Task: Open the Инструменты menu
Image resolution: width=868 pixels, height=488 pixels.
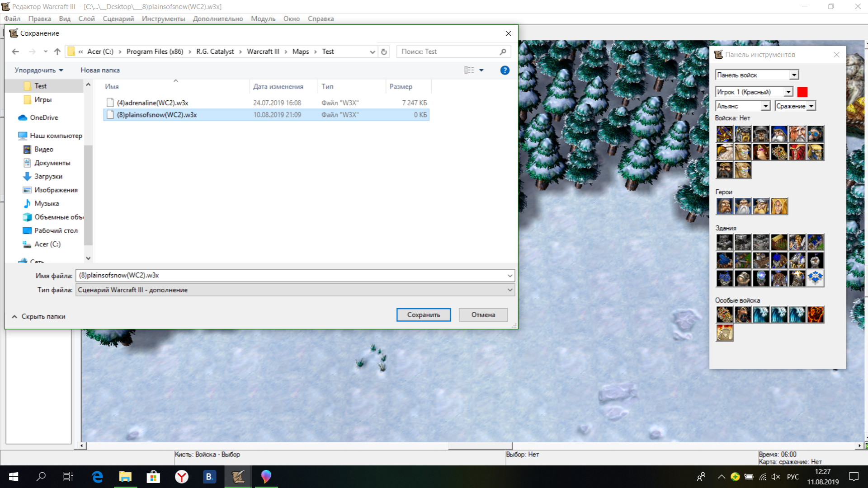Action: [x=163, y=19]
